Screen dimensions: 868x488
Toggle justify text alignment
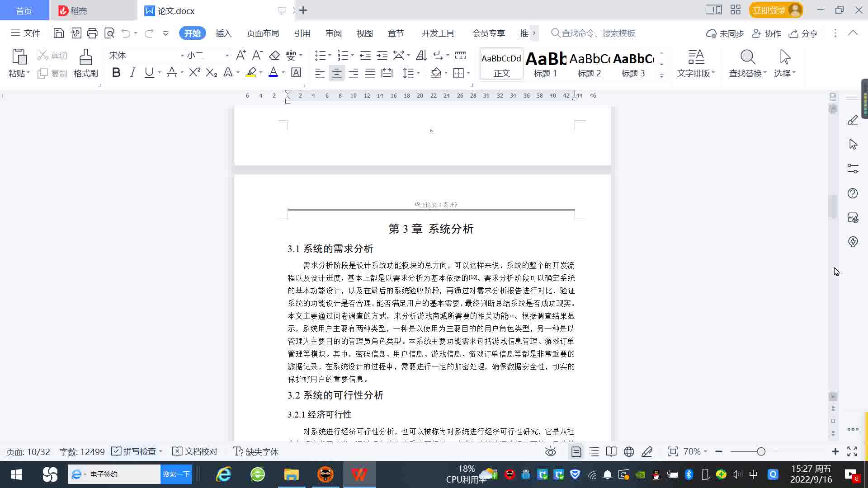click(370, 73)
